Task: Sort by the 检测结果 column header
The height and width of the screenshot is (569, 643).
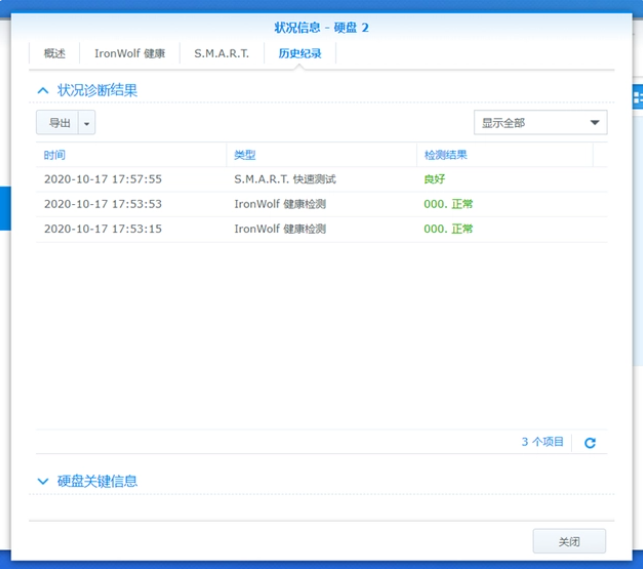Action: [504, 155]
